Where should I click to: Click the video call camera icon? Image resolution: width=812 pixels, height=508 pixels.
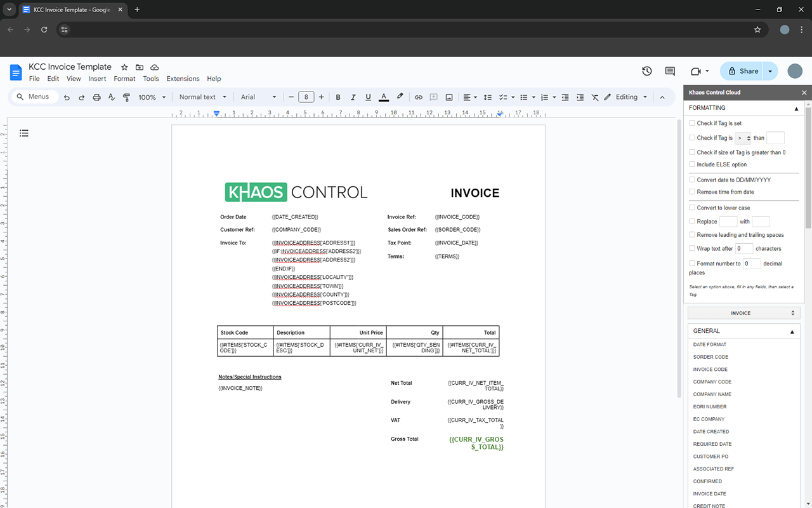click(x=696, y=71)
